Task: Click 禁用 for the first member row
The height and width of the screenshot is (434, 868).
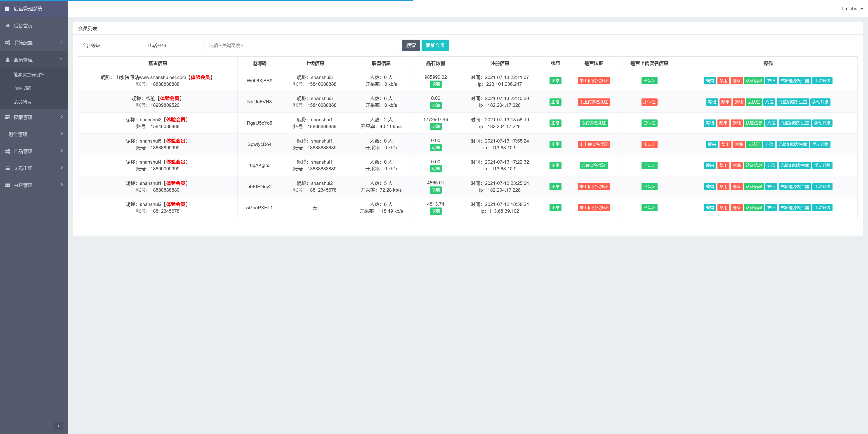Action: tap(723, 81)
